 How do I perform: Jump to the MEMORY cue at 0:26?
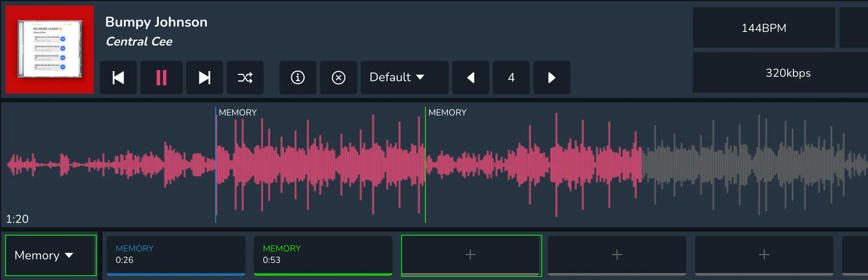(176, 255)
